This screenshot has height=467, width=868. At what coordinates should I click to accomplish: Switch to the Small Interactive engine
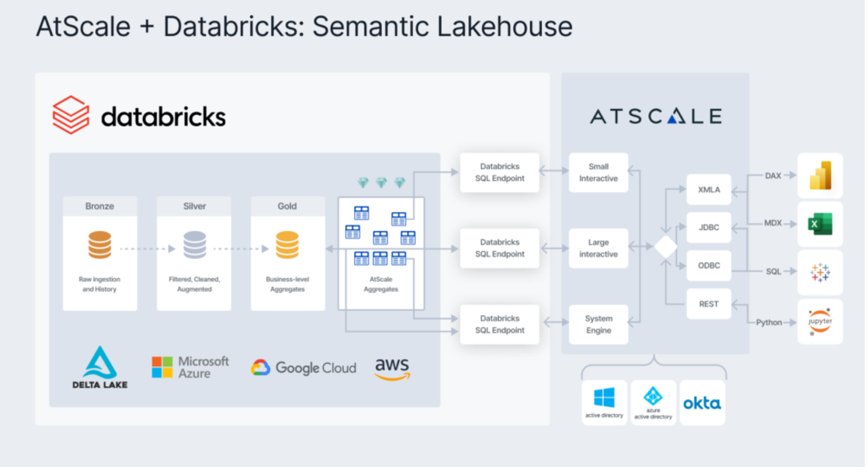[598, 172]
